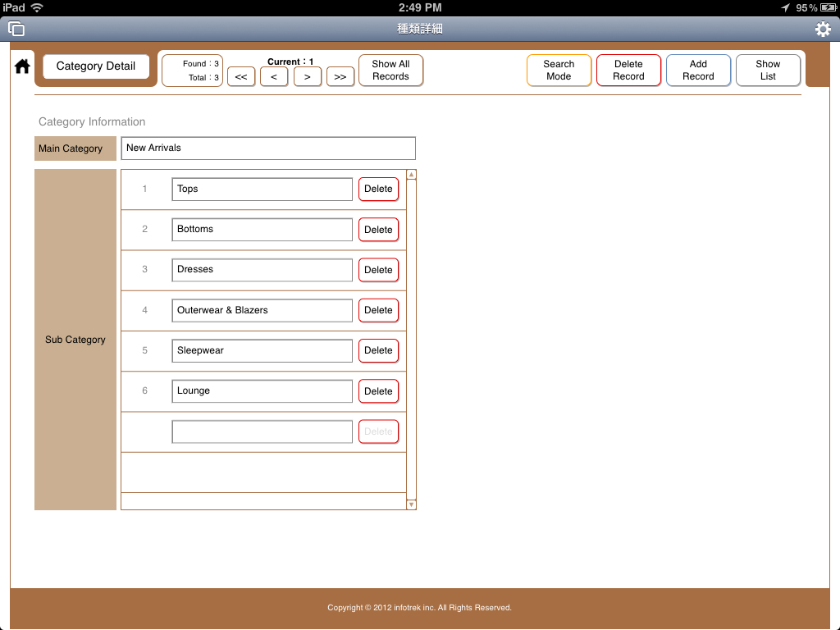840x630 pixels.
Task: Click the empty new sub category field
Action: (262, 431)
